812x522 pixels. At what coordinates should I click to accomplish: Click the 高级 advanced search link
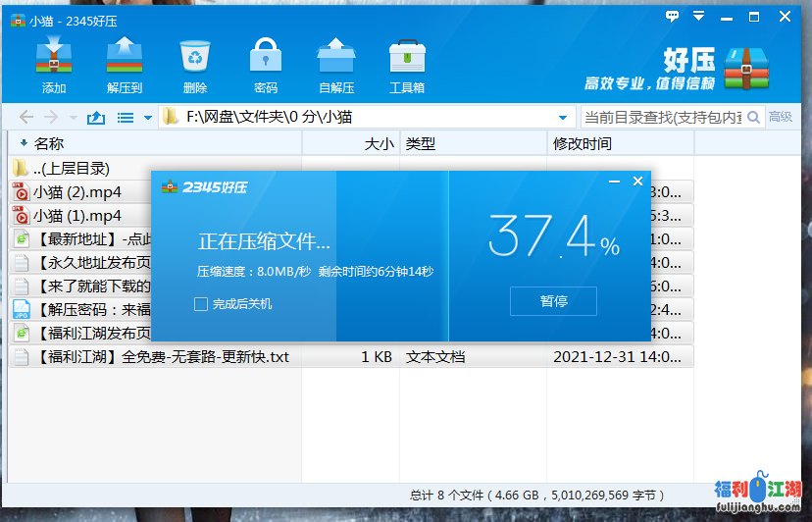click(x=781, y=117)
